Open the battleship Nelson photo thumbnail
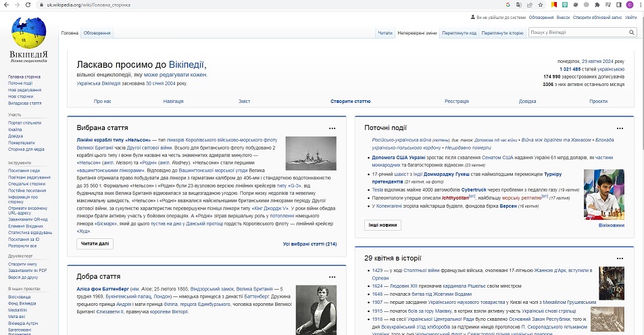 click(x=311, y=153)
